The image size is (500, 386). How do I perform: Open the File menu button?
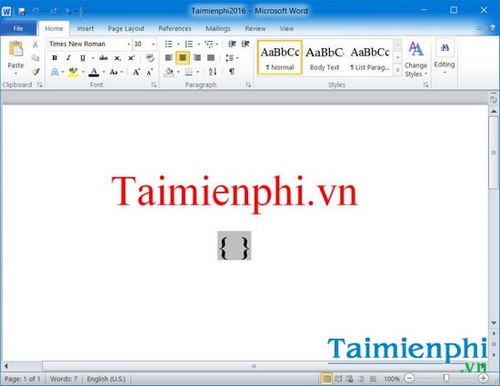[18, 29]
